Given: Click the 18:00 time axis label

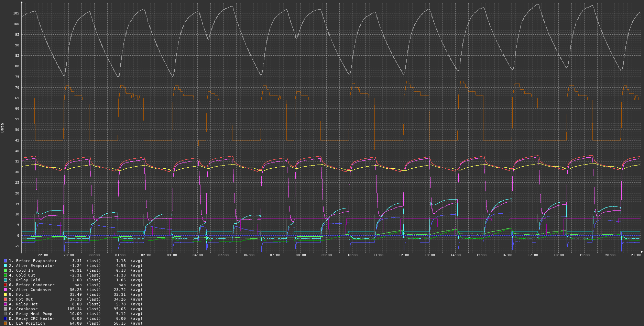Looking at the screenshot, I should tap(559, 255).
